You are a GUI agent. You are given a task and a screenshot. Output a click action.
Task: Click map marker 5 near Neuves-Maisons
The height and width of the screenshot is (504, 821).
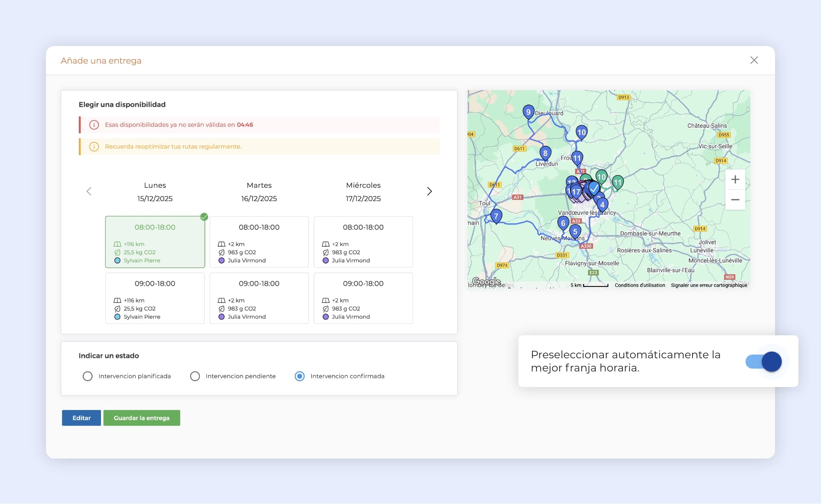point(575,231)
